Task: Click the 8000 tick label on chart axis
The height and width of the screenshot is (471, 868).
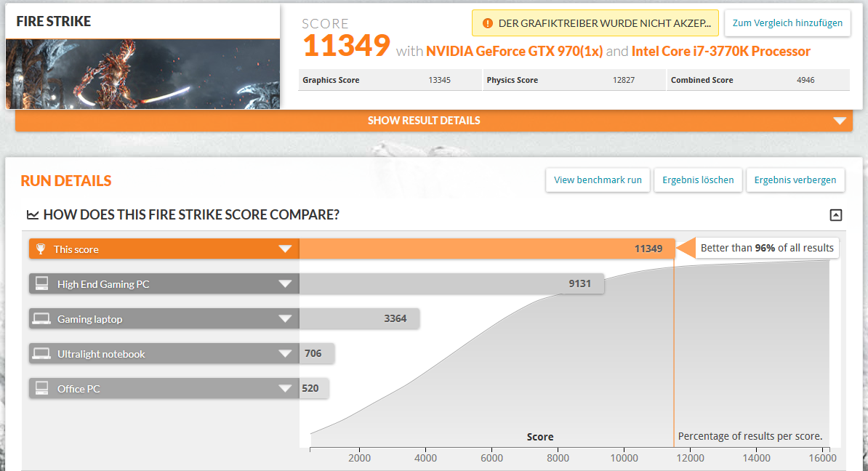Action: tap(558, 458)
